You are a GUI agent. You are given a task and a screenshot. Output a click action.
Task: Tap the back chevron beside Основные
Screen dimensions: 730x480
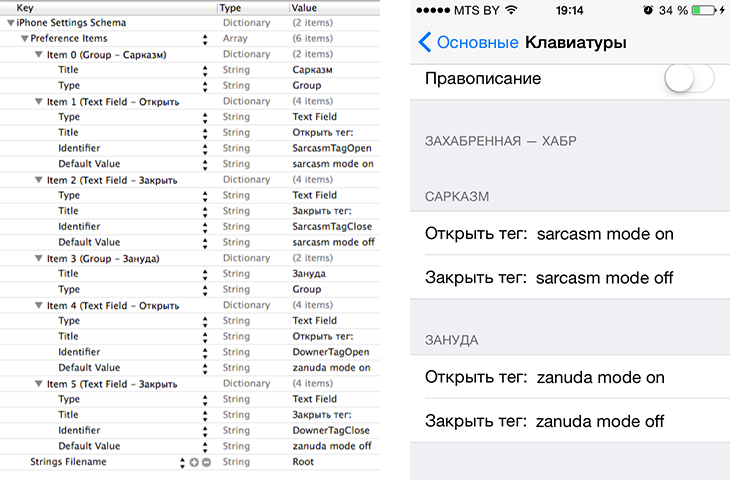[425, 42]
